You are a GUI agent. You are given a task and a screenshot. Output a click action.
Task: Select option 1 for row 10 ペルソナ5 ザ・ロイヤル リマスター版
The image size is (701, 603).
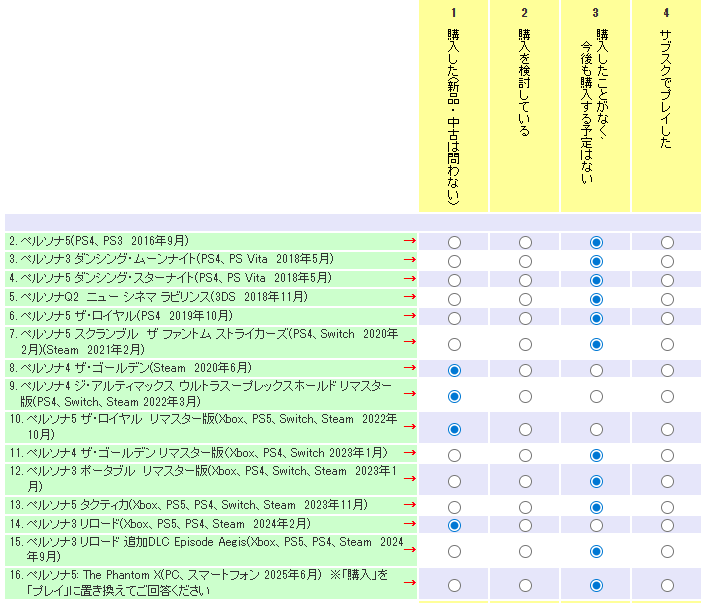coord(454,430)
